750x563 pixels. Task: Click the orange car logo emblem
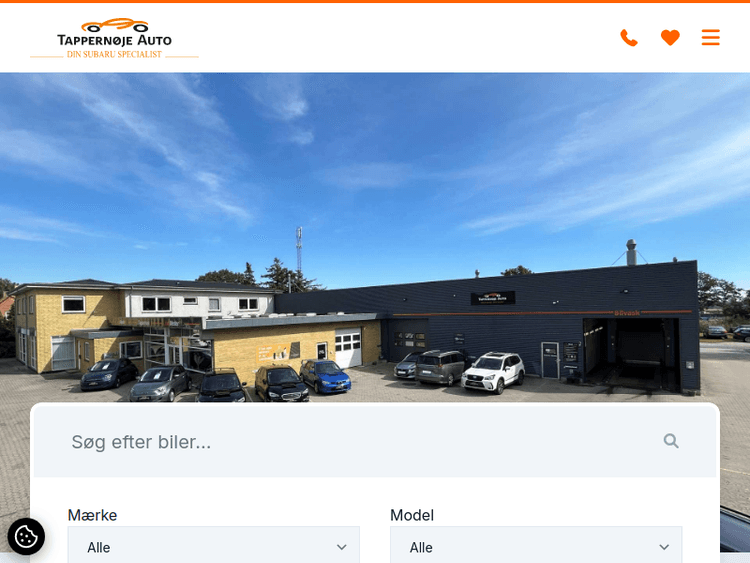tap(114, 25)
